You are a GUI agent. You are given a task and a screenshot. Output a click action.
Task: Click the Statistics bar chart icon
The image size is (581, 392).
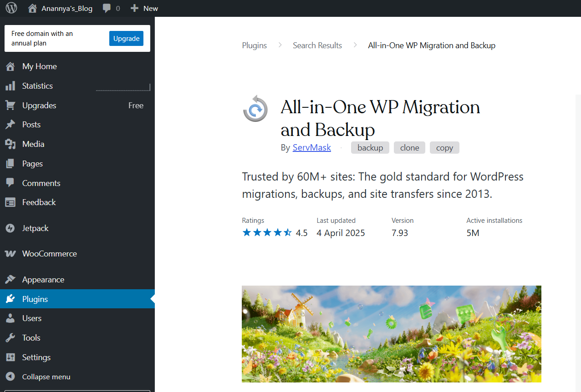pos(10,86)
